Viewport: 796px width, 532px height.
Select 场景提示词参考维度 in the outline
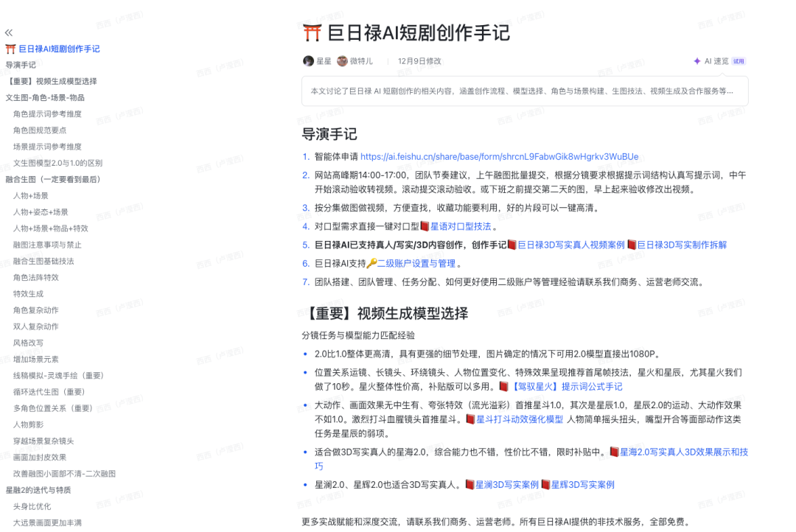(x=47, y=147)
